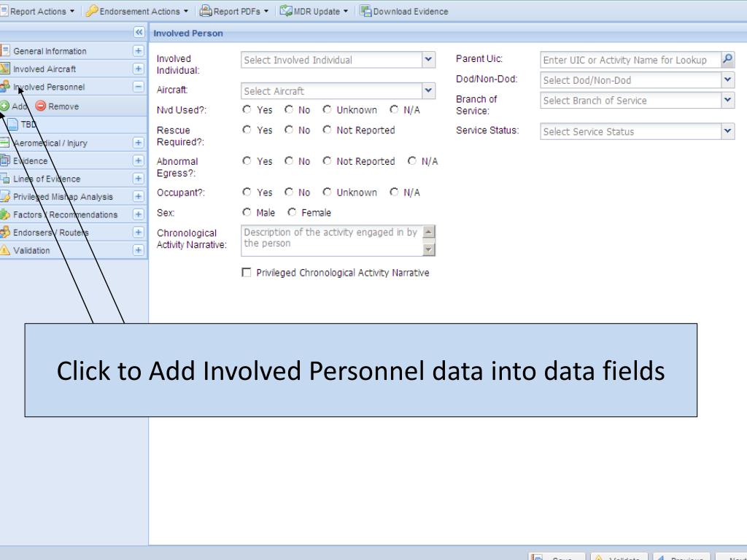Viewport: 747px width, 560px height.
Task: Select Yes for Nvd Used
Action: tap(247, 109)
